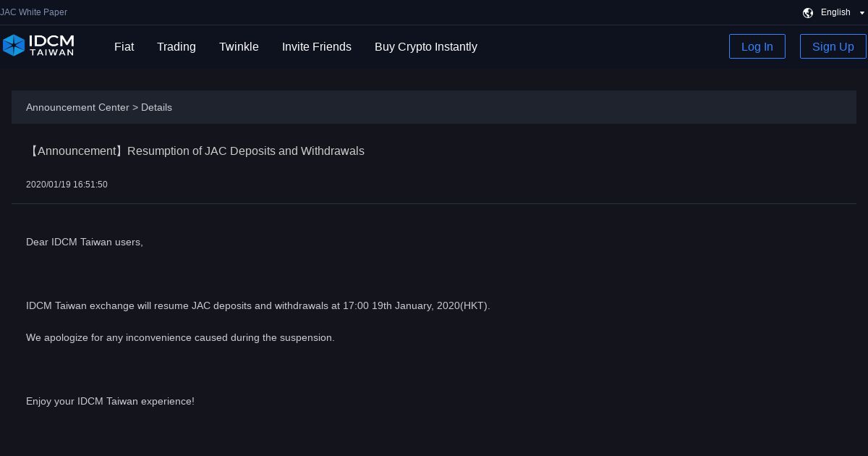Viewport: 868px width, 456px height.
Task: Click the globe language icon
Action: pyautogui.click(x=808, y=12)
